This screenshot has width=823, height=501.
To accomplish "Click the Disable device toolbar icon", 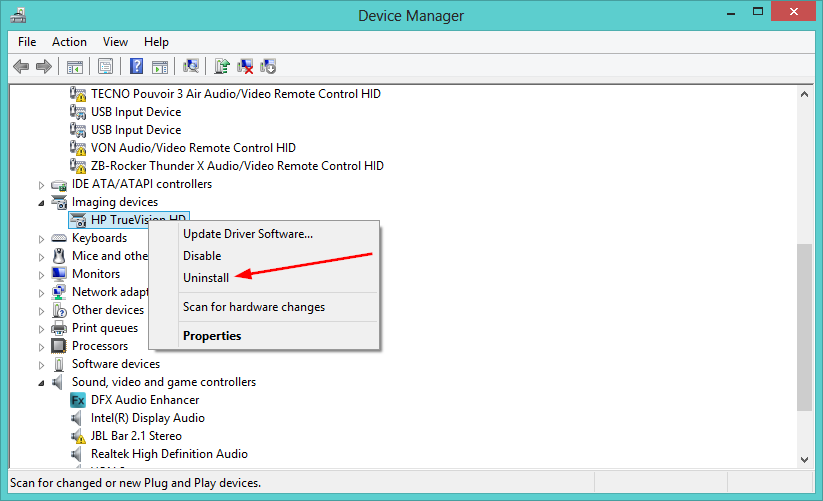I will click(268, 66).
